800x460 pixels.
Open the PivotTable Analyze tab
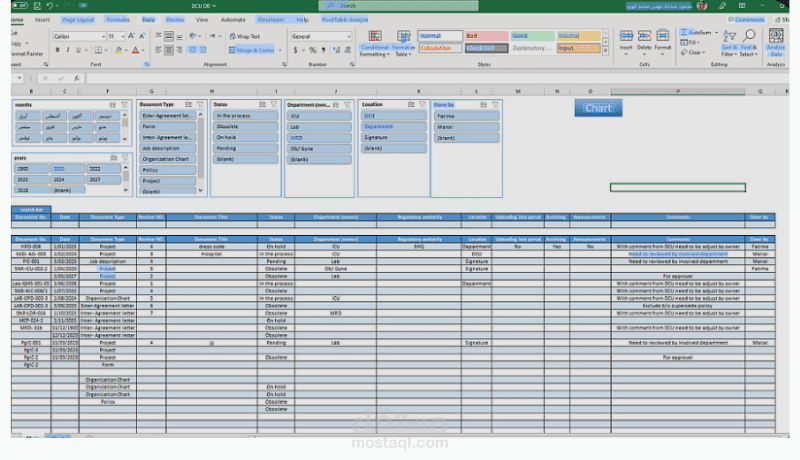point(345,20)
